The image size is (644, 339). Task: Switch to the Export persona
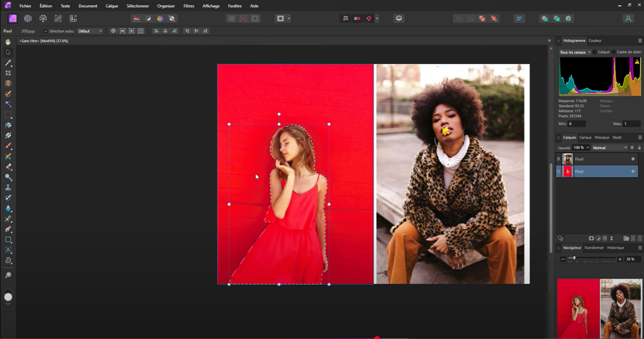tap(73, 18)
